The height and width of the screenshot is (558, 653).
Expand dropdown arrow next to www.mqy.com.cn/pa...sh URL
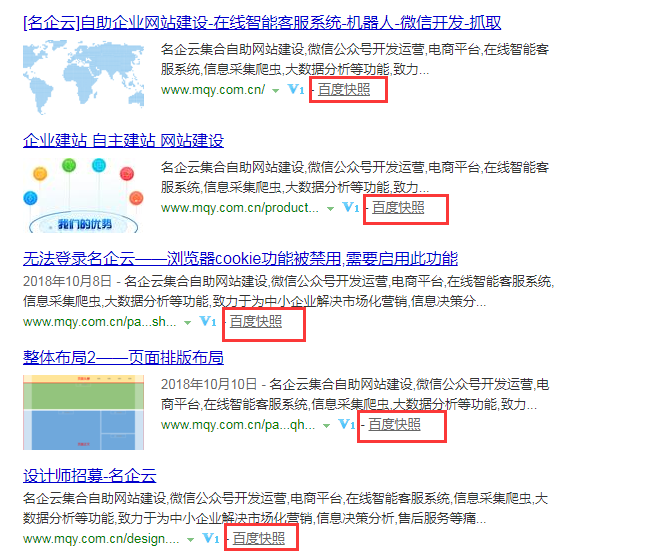point(187,322)
